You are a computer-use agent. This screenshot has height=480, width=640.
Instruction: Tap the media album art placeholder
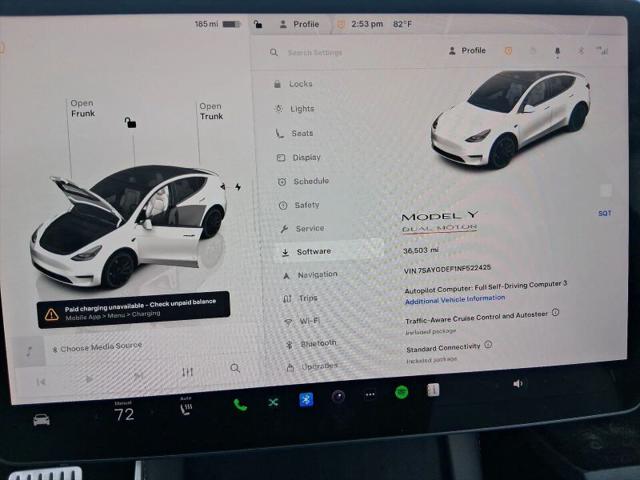30,351
